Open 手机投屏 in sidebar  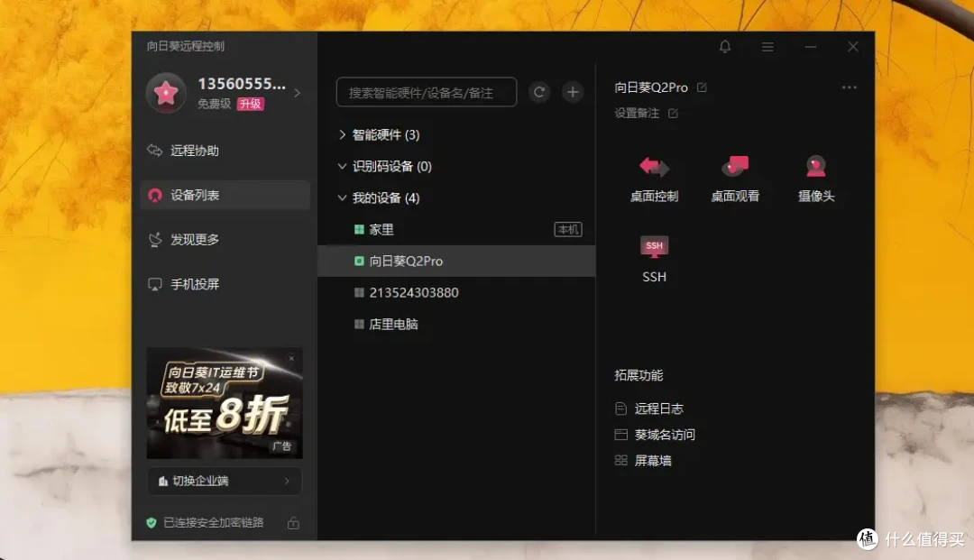pyautogui.click(x=225, y=284)
